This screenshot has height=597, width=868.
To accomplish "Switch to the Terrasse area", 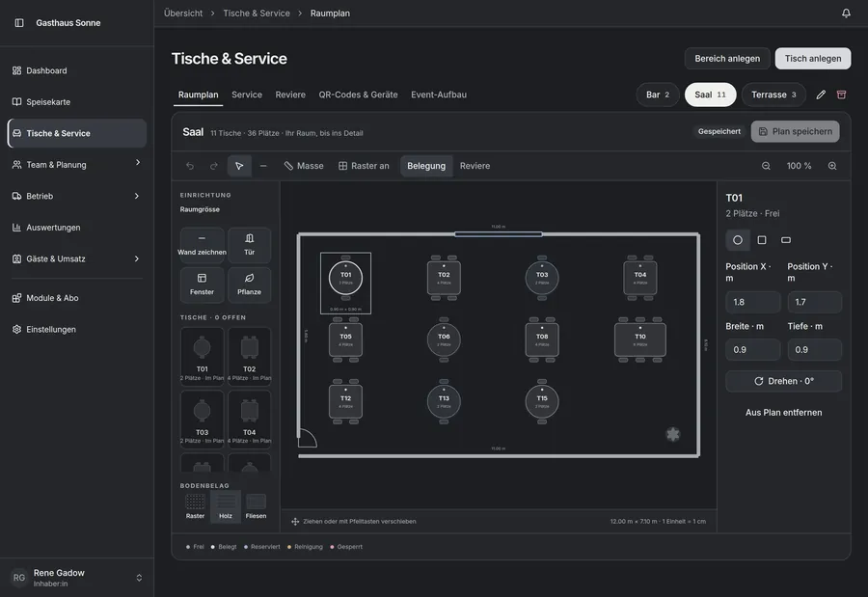I will [773, 95].
